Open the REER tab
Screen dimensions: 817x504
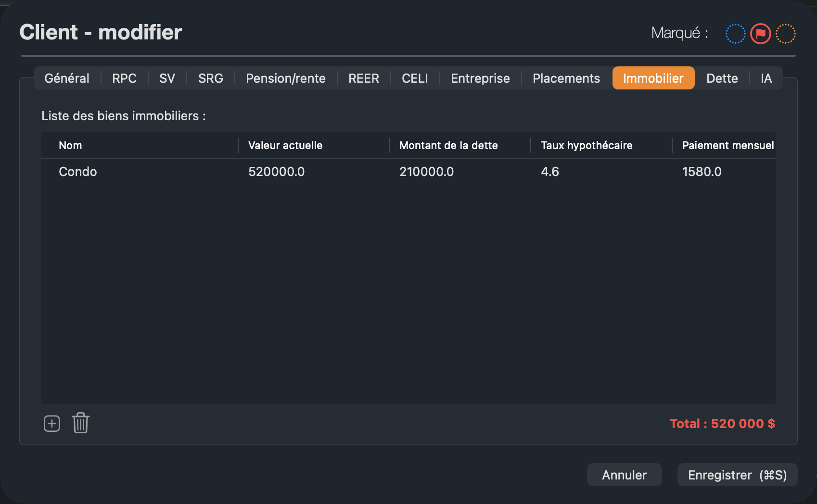pyautogui.click(x=364, y=78)
